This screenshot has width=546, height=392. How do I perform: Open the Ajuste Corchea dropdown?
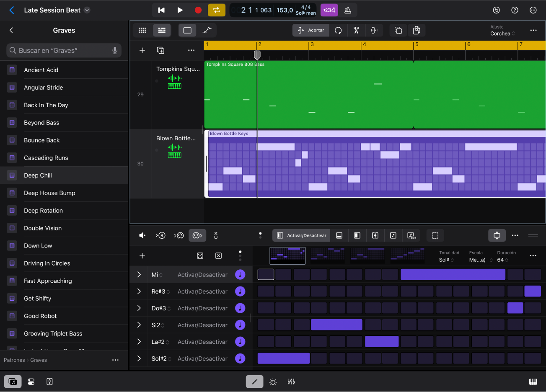click(x=502, y=34)
